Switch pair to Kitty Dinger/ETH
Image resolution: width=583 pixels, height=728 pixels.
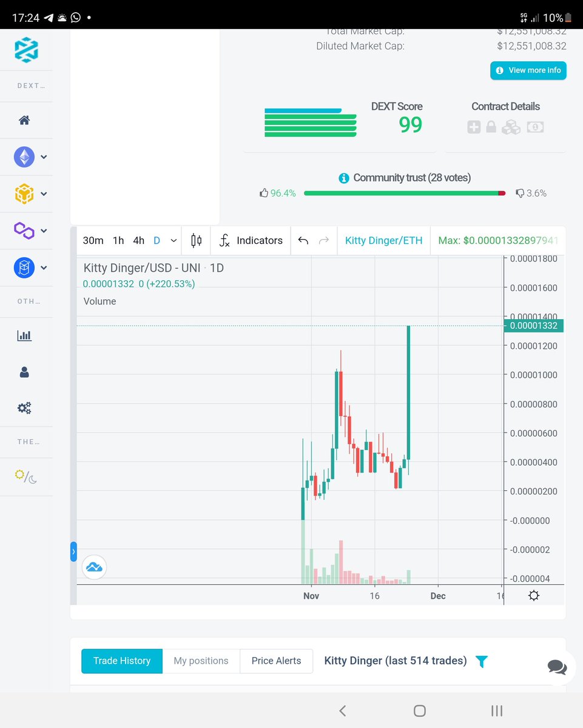click(x=383, y=240)
